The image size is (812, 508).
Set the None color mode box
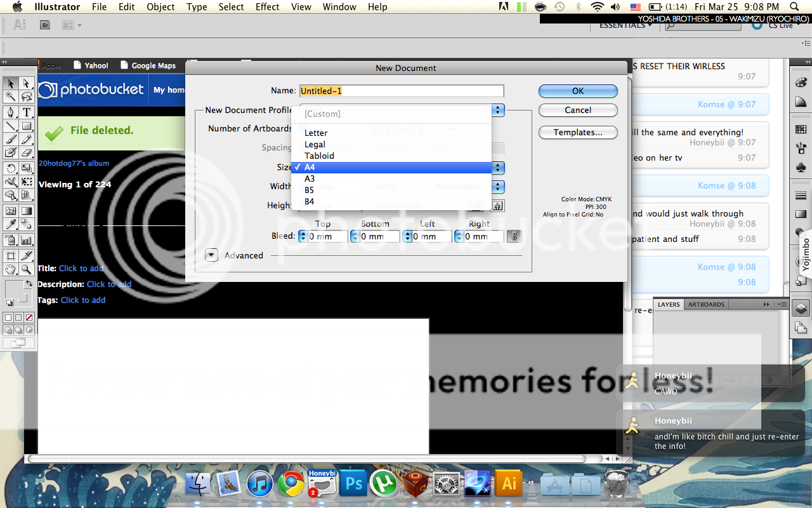[x=27, y=317]
